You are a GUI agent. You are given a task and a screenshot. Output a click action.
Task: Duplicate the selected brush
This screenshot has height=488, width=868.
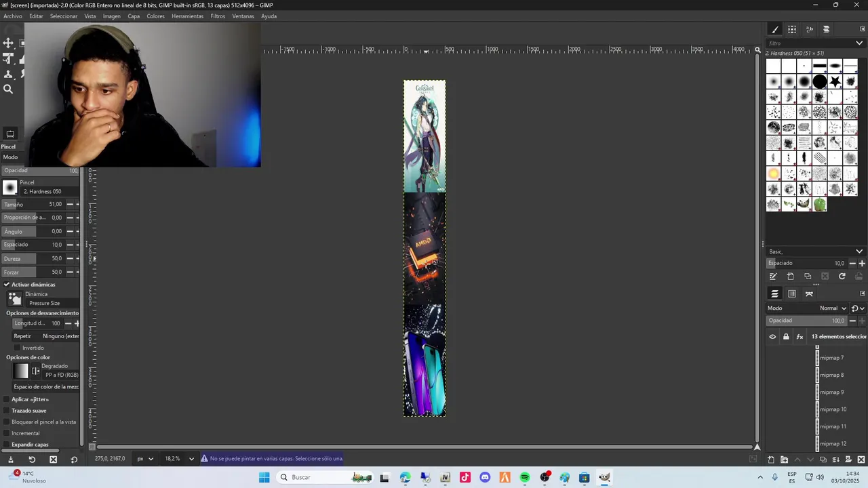(808, 277)
